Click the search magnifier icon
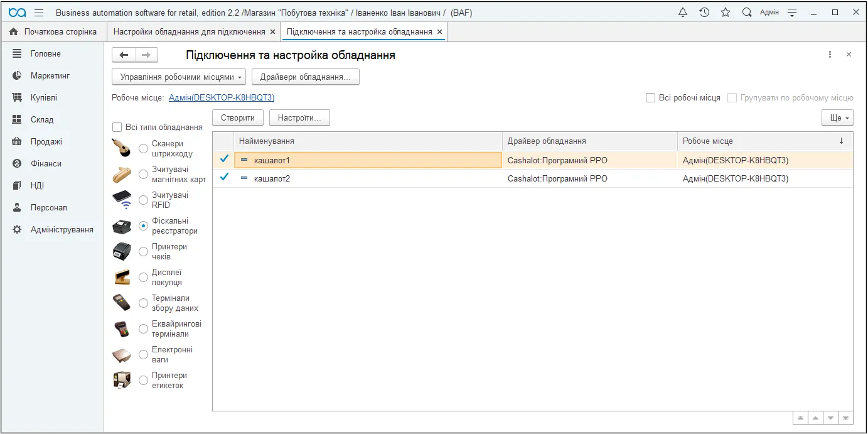The image size is (868, 434). pyautogui.click(x=747, y=13)
